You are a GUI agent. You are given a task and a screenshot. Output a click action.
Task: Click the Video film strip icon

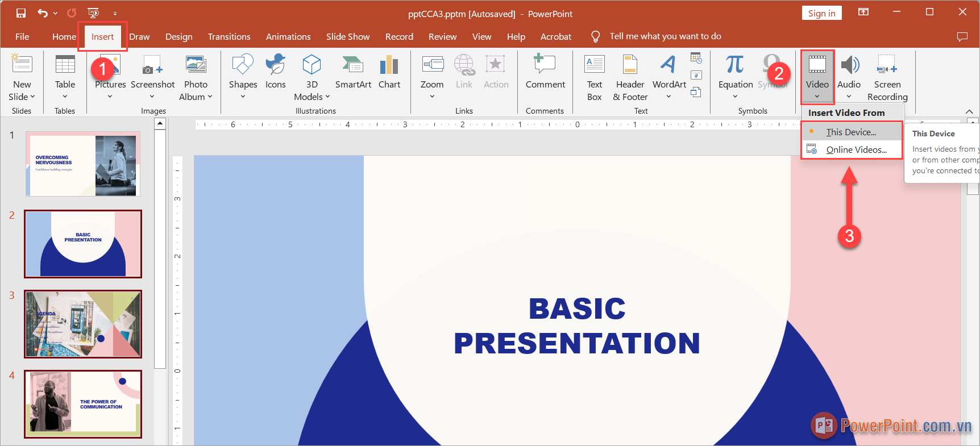click(817, 64)
